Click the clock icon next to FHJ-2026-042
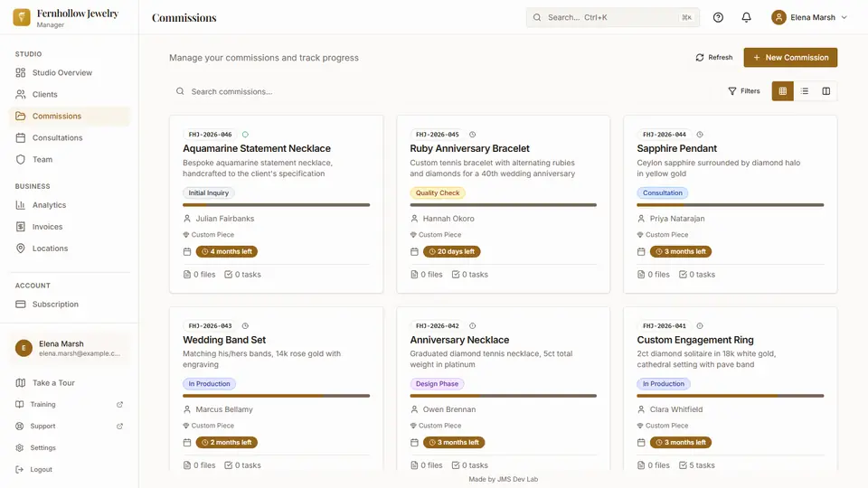The width and height of the screenshot is (868, 488). (472, 326)
